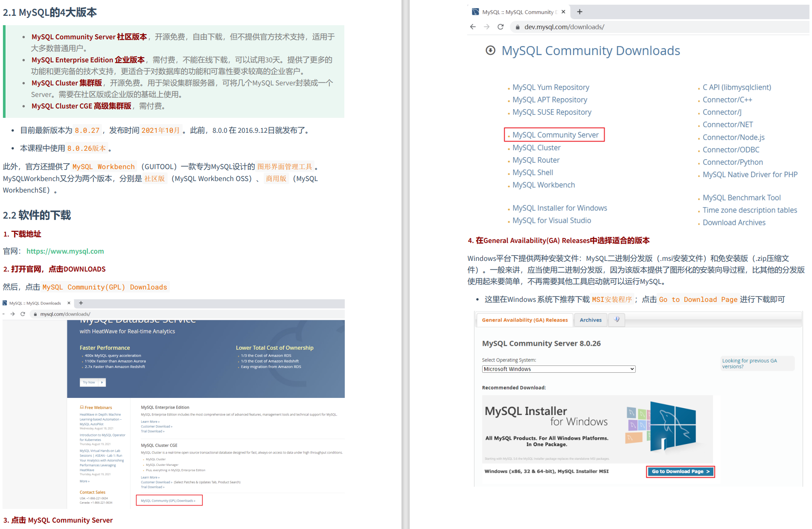Open Connector/Python link
The width and height of the screenshot is (812, 529).
733,162
